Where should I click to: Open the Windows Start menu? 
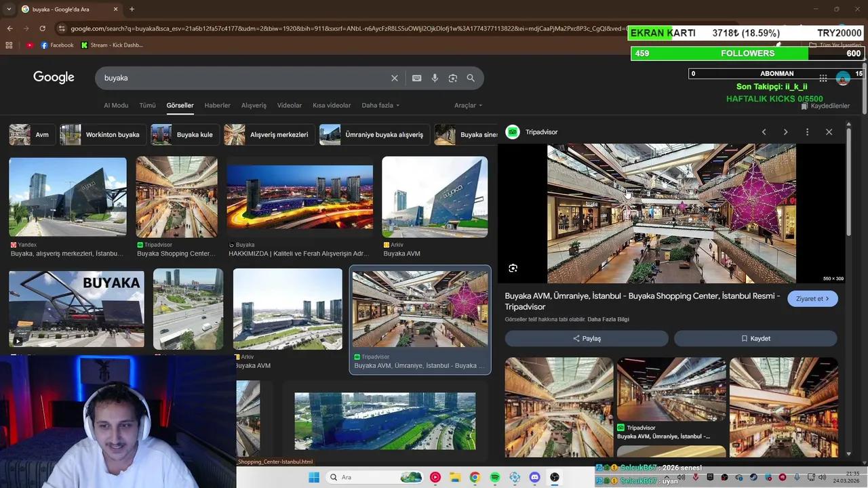coord(314,477)
